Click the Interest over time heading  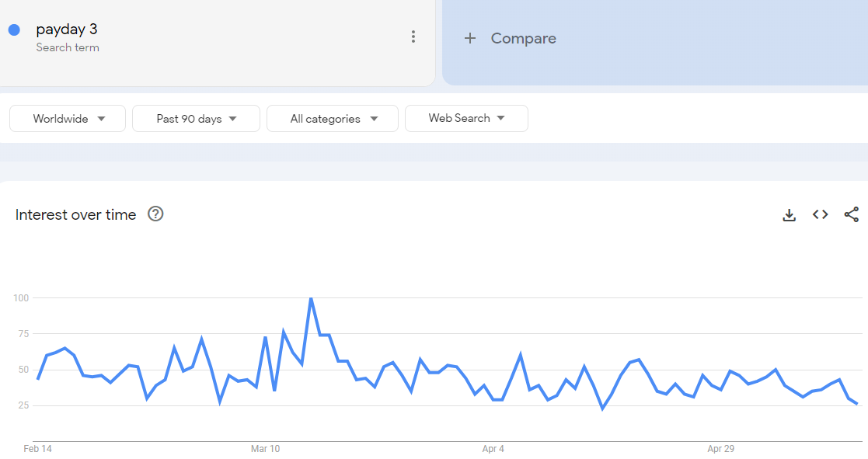point(76,214)
